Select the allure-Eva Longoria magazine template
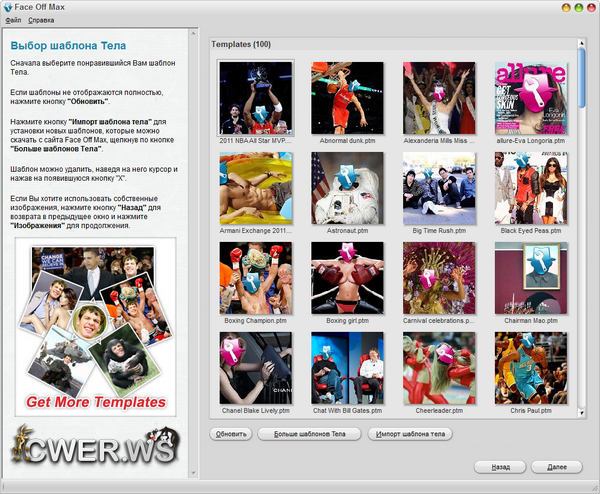Screen dimensions: 600x494 (x=530, y=98)
